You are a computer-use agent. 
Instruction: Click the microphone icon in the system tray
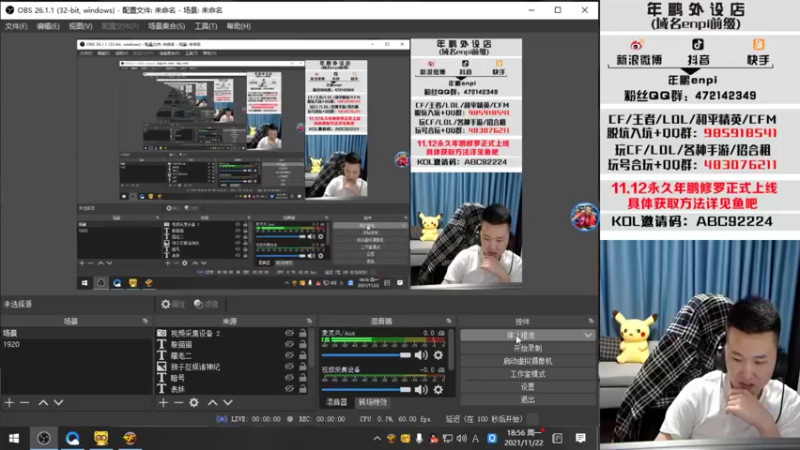pyautogui.click(x=419, y=438)
